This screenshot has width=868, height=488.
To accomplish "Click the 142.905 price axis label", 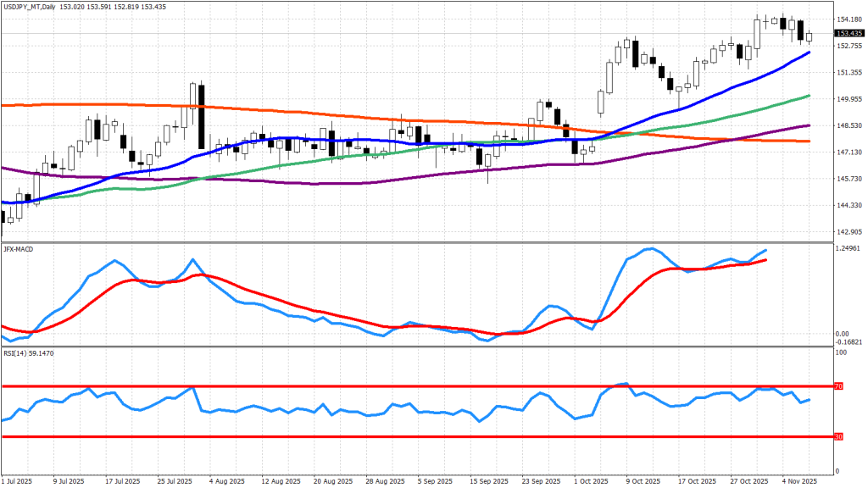I will [x=849, y=231].
